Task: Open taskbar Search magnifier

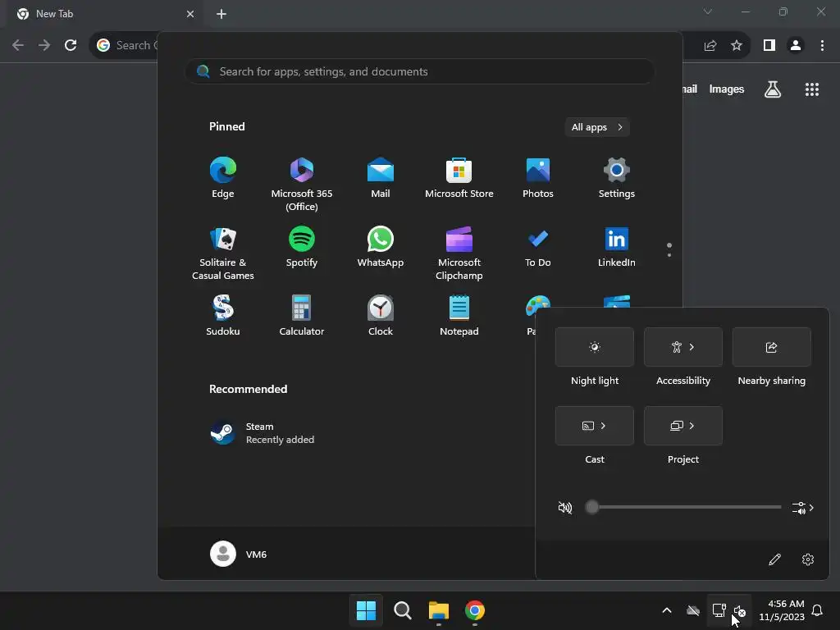Action: 402,610
